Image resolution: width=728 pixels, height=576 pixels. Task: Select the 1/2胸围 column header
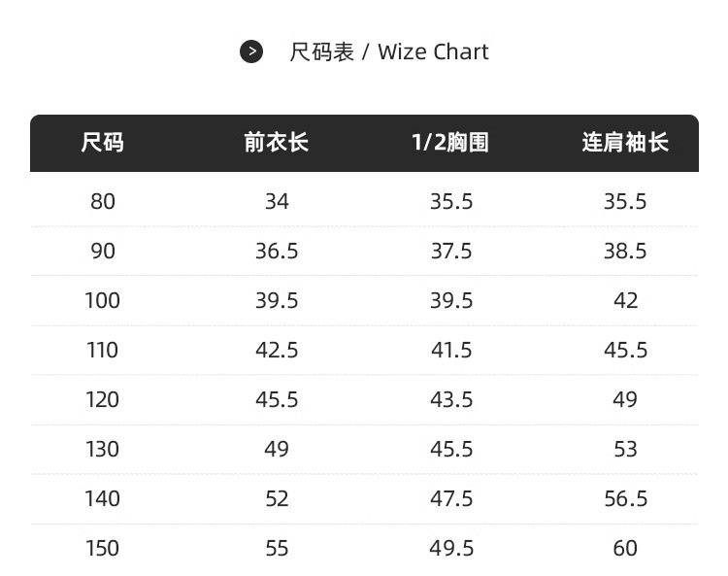pyautogui.click(x=450, y=142)
